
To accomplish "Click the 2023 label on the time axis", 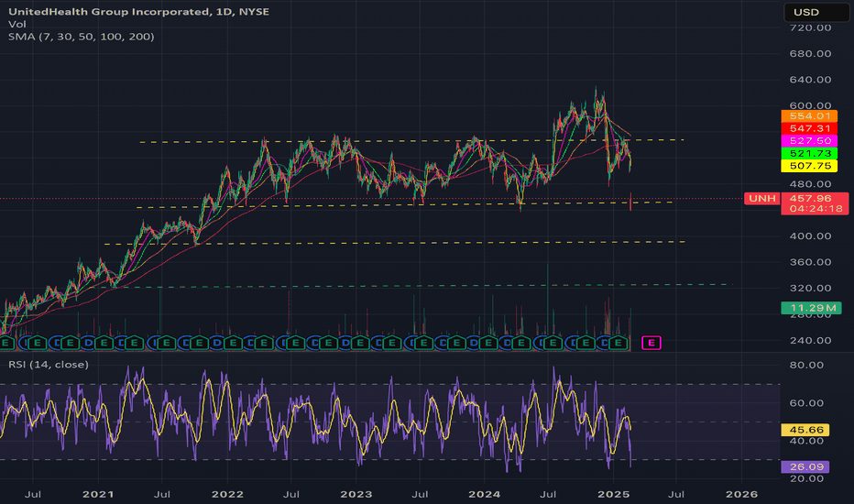I will pos(356,494).
